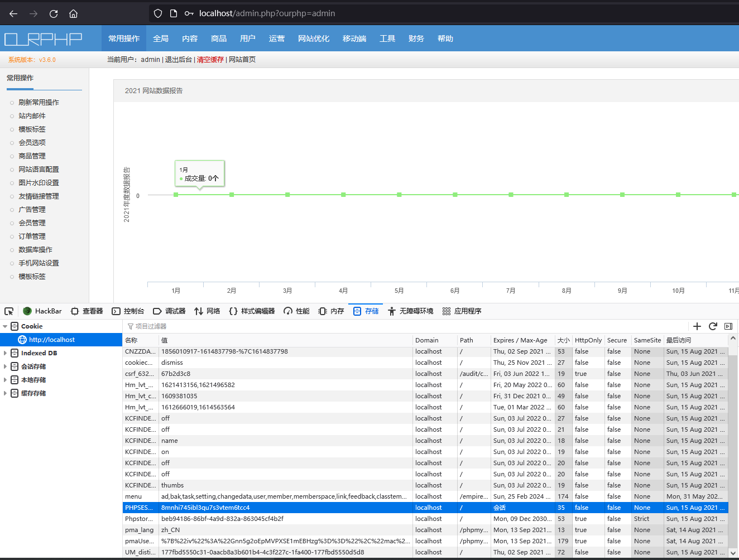Open the Debugger (调试器) tab

(x=169, y=311)
